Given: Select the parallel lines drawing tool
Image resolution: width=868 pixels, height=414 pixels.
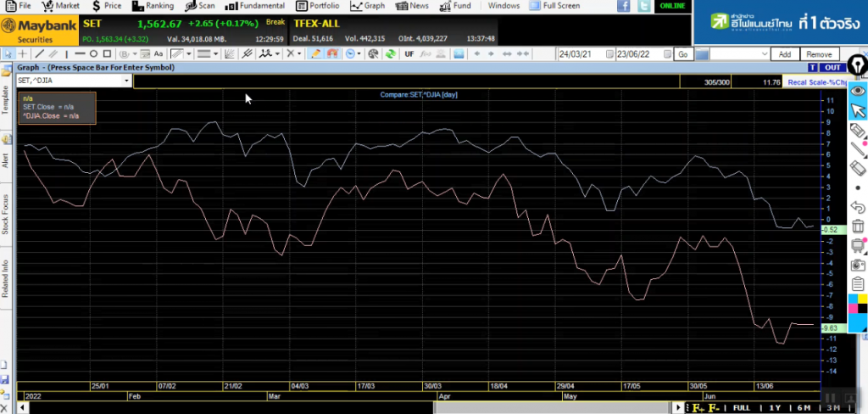Looking at the screenshot, I should click(53, 53).
